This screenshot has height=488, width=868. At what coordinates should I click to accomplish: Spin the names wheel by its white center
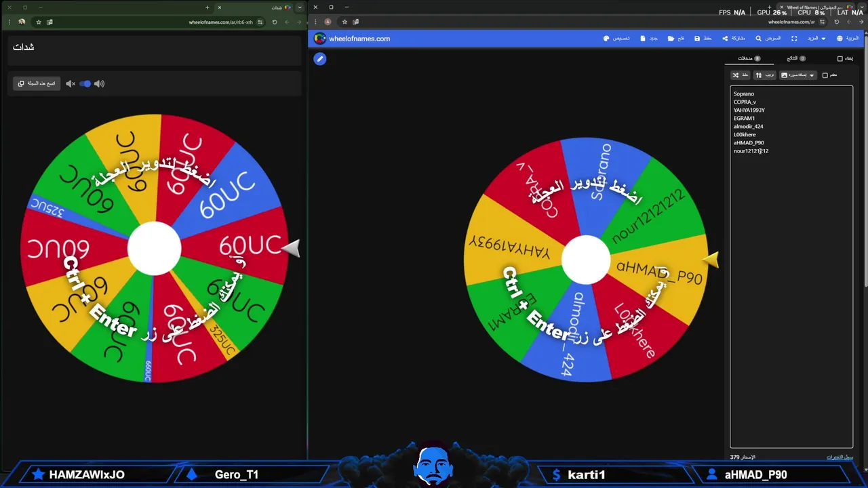coord(586,260)
